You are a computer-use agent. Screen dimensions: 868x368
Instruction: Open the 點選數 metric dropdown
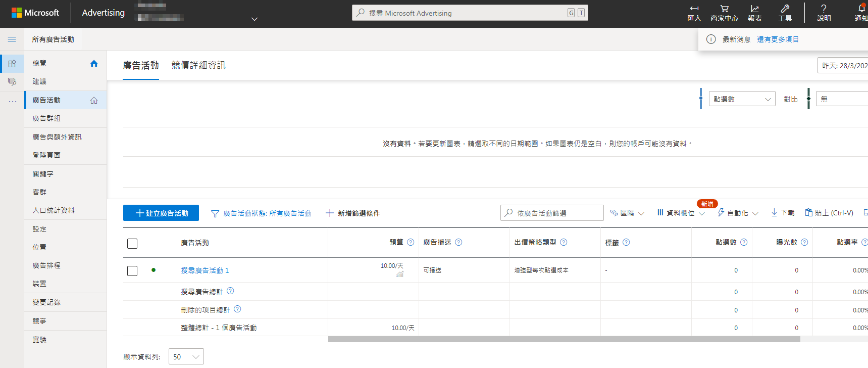[x=742, y=99]
